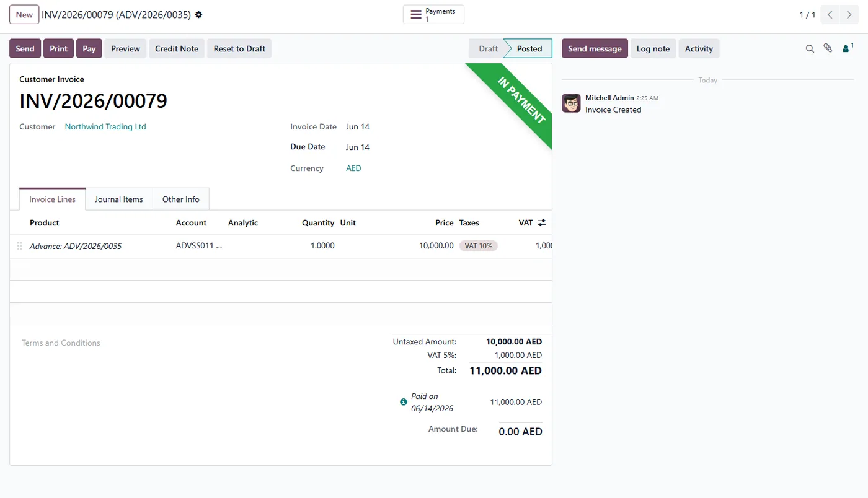Select the Posted status stage
The image size is (868, 498).
click(529, 48)
